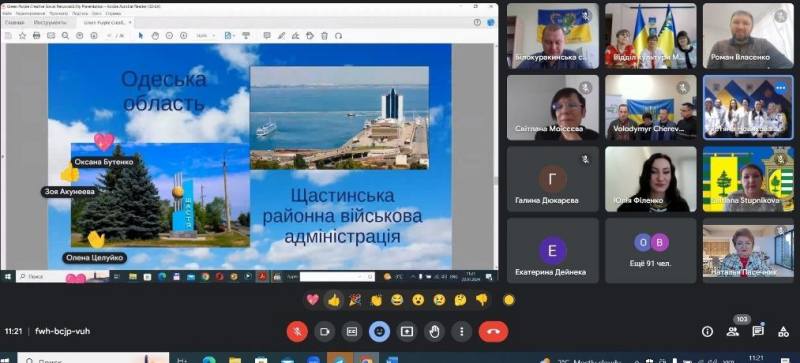Leave the call with red hang-up button

pos(493,331)
